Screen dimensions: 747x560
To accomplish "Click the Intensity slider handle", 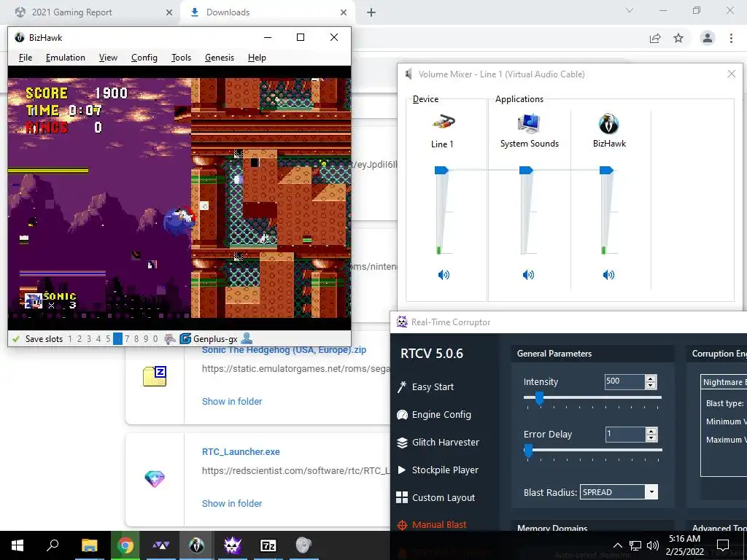I will (x=539, y=398).
